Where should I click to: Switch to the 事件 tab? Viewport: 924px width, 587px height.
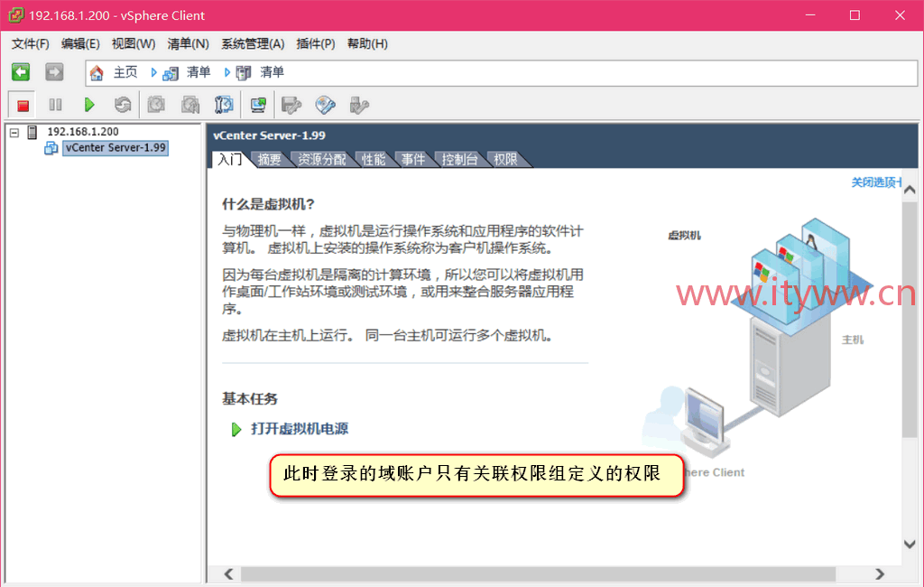[x=413, y=159]
